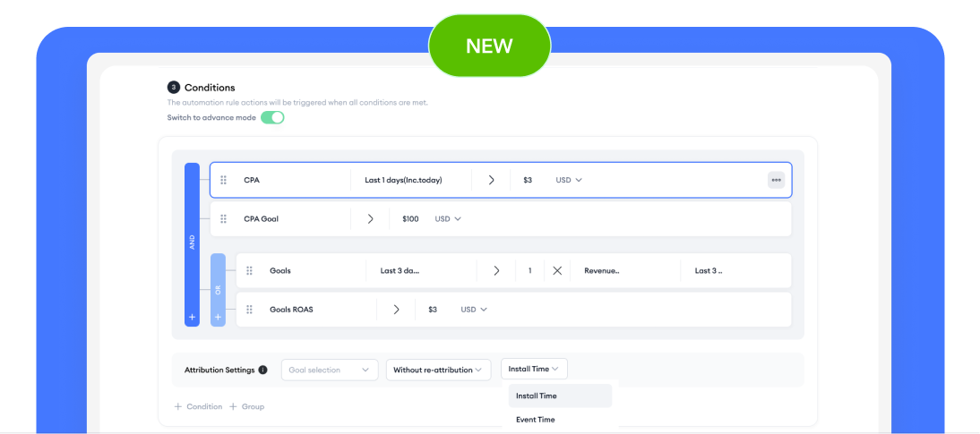The width and height of the screenshot is (980, 434).
Task: Open the Without re-attribution dropdown
Action: pyautogui.click(x=438, y=370)
